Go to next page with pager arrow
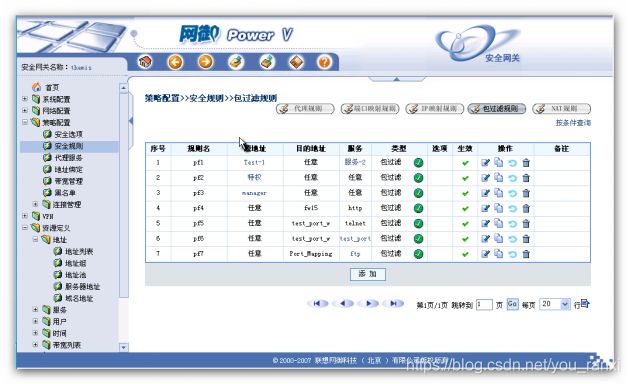630x384 pixels. point(368,304)
